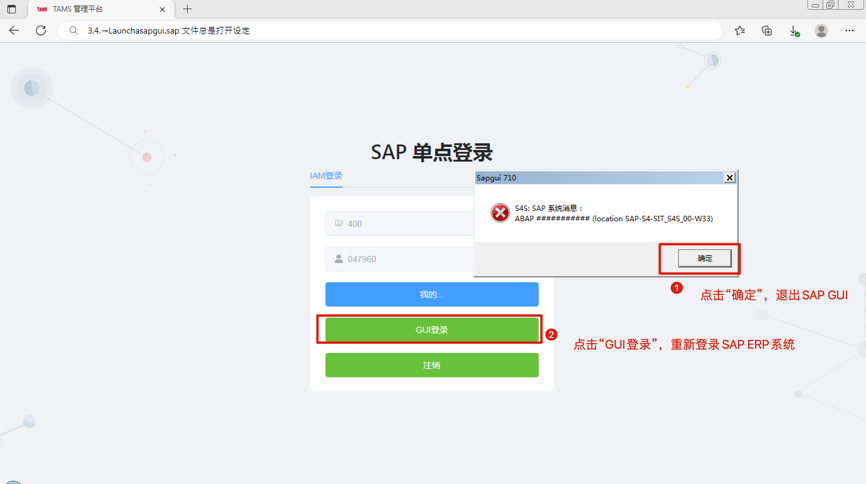866x484 pixels.
Task: Click the client field showing 400
Action: coord(399,224)
